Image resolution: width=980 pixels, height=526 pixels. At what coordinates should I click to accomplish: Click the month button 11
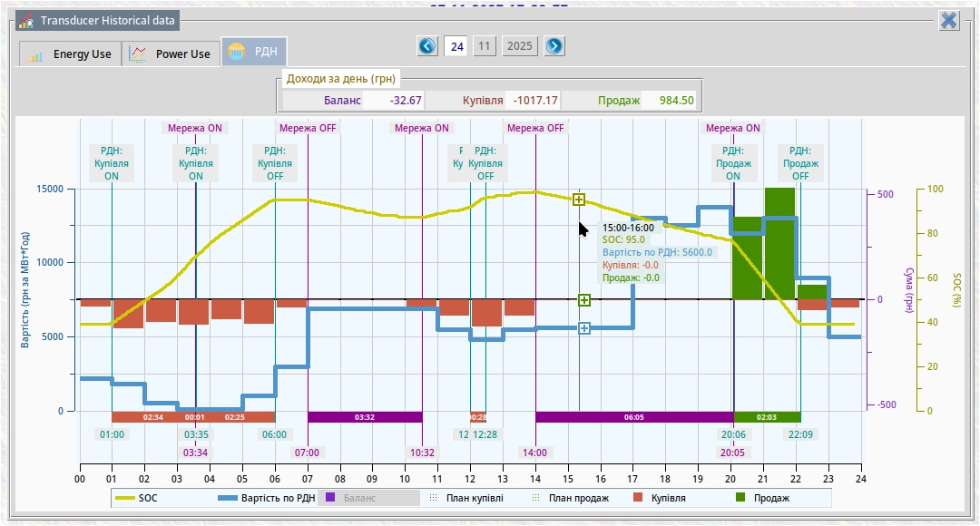click(x=485, y=46)
